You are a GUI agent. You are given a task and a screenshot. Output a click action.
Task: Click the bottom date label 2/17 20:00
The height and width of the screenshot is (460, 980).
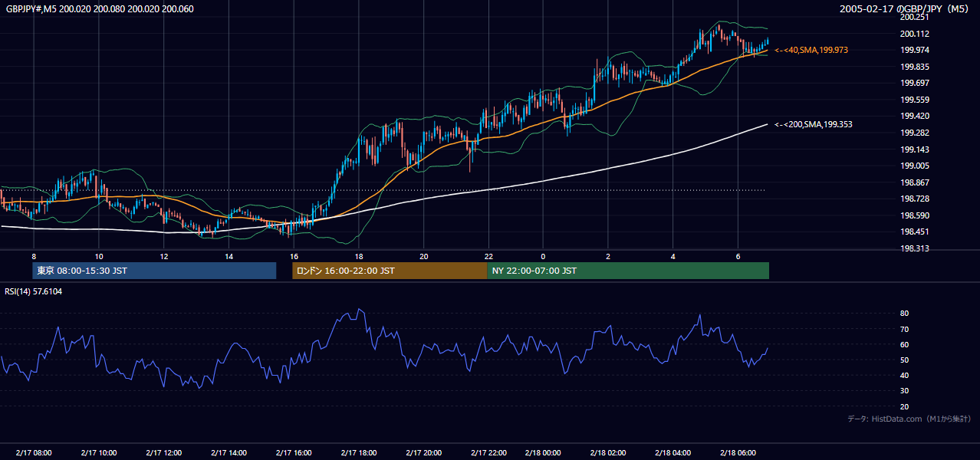point(424,453)
